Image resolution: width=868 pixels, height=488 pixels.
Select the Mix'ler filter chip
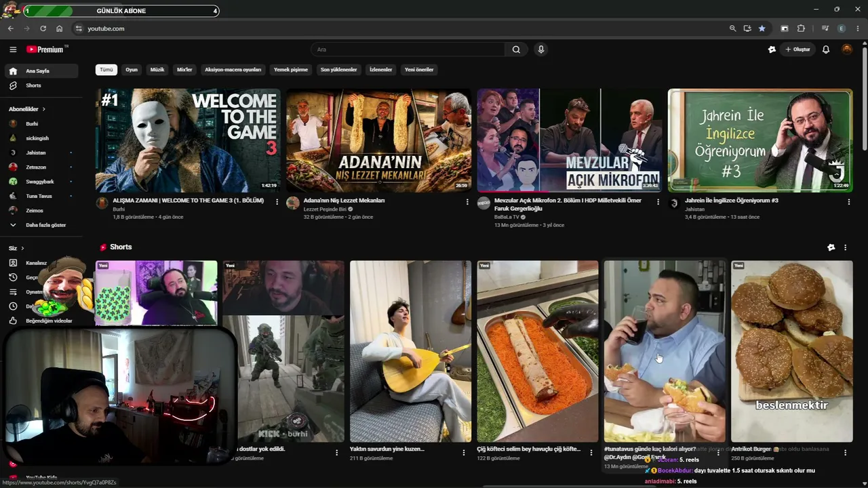(x=184, y=69)
